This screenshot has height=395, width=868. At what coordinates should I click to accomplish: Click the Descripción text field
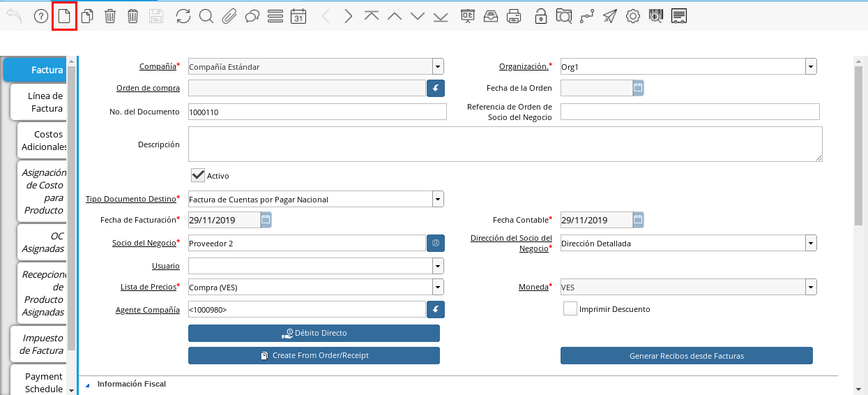[505, 144]
